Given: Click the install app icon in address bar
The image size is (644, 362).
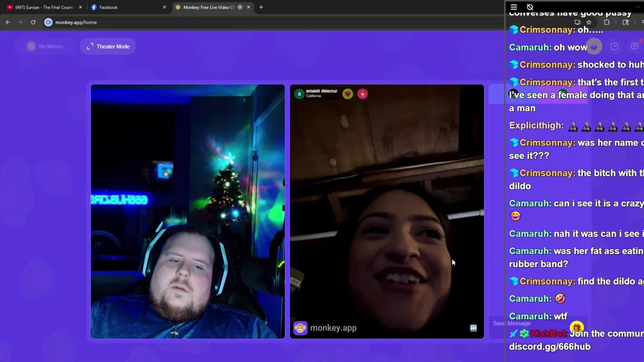Looking at the screenshot, I should 577,22.
